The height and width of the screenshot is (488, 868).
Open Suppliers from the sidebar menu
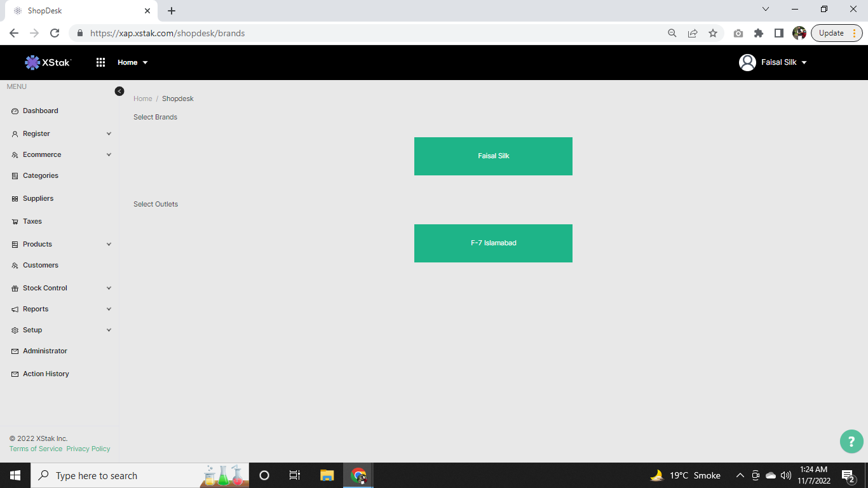pyautogui.click(x=38, y=198)
